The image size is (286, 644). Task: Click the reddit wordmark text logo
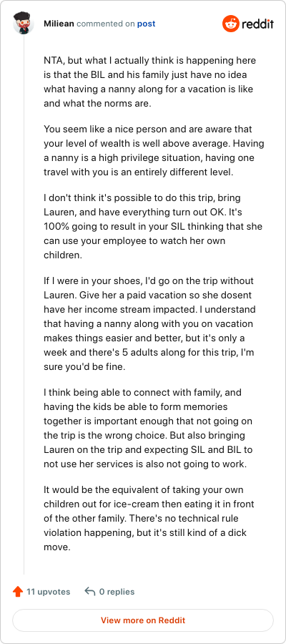coord(257,24)
